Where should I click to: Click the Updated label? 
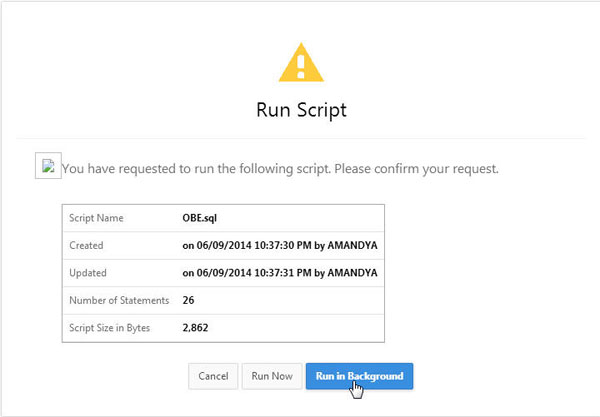(x=88, y=273)
